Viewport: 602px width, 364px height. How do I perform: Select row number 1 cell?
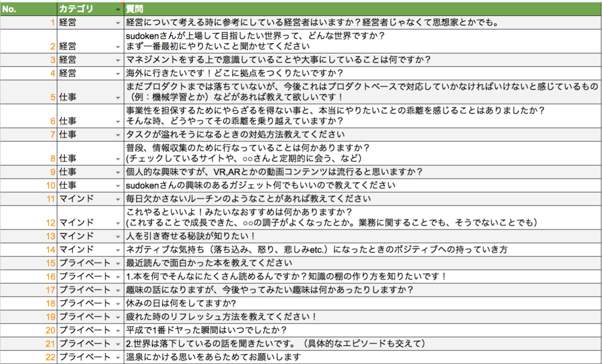(x=28, y=23)
